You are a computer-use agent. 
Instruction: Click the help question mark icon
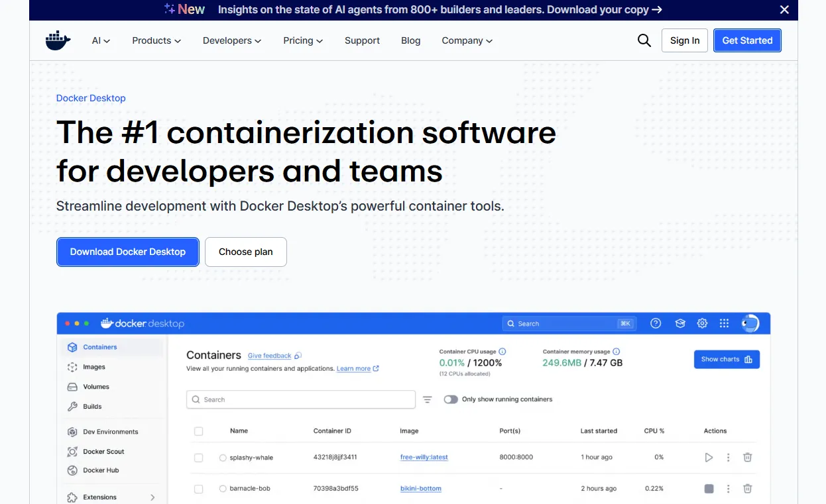pyautogui.click(x=656, y=323)
